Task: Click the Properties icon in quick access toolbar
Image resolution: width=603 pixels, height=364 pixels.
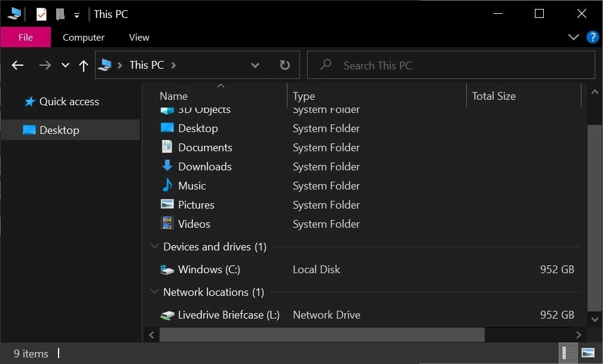Action: (41, 14)
